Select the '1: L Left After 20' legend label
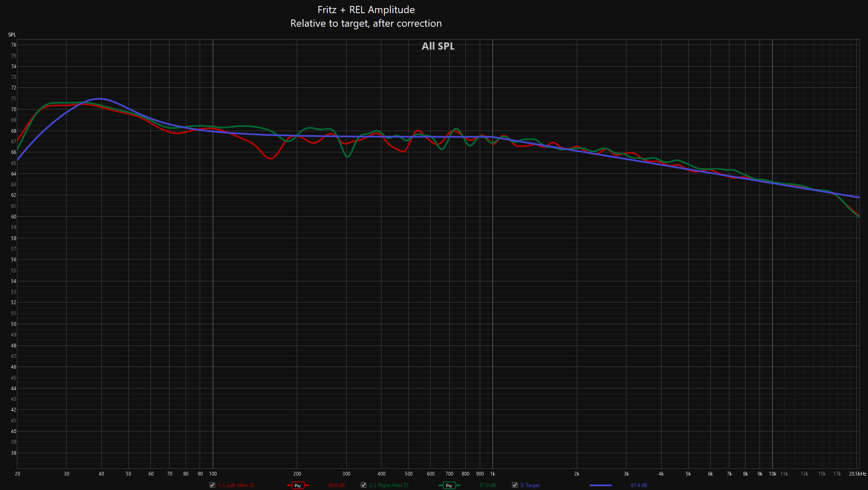 pyautogui.click(x=236, y=485)
